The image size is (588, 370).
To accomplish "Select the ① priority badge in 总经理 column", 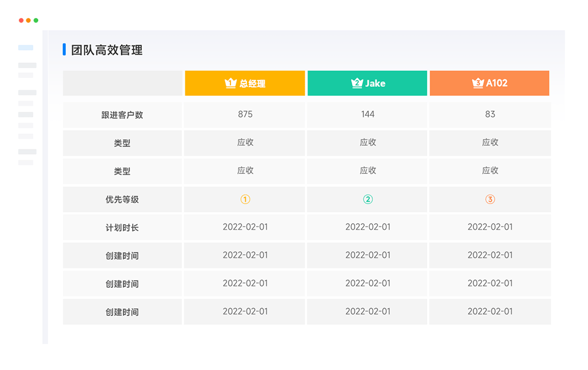I will tap(245, 199).
